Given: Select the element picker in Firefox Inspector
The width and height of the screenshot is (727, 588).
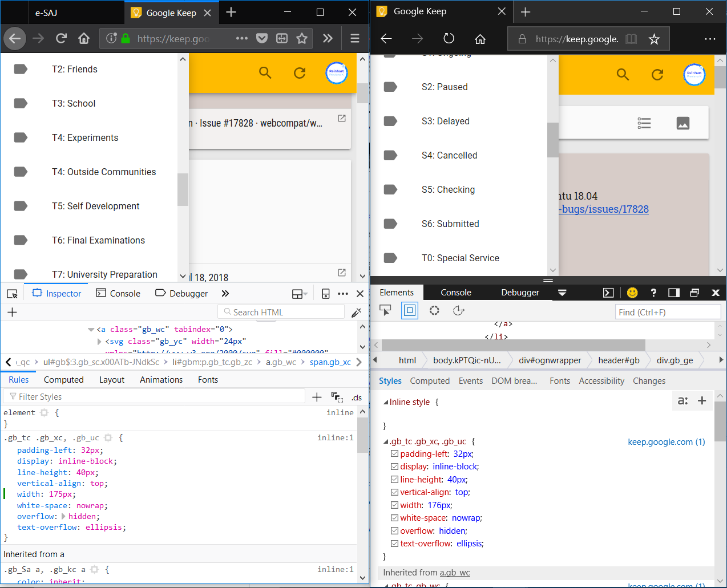Looking at the screenshot, I should (12, 293).
